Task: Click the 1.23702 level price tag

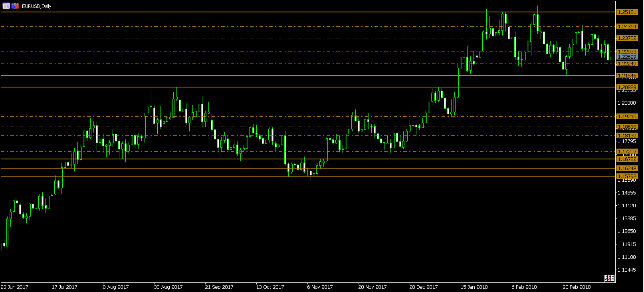Action: [x=627, y=38]
